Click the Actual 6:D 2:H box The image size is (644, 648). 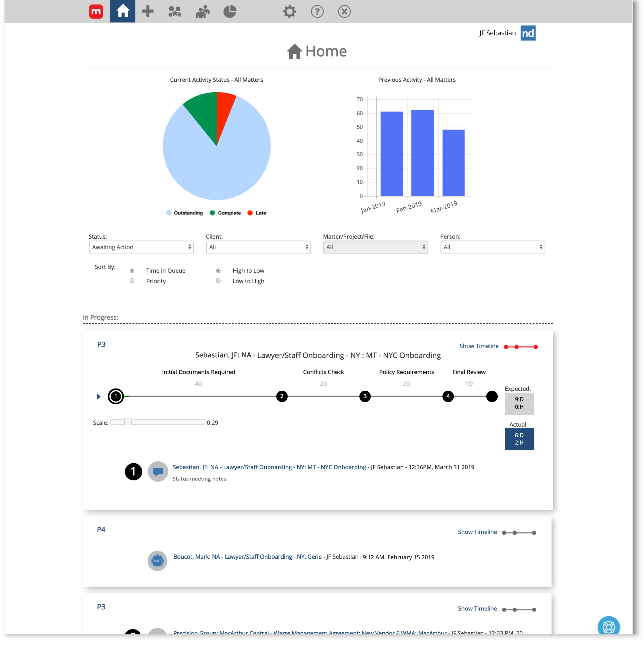click(x=519, y=439)
